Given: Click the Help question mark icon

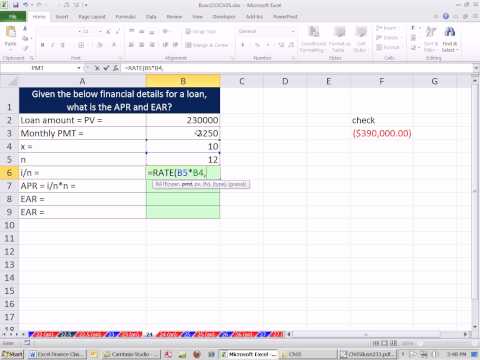Looking at the screenshot, I should (446, 16).
